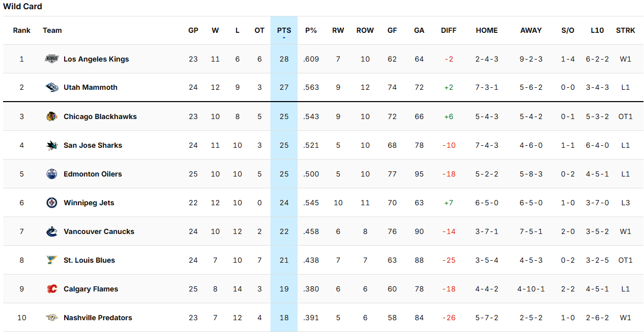This screenshot has height=332, width=644.
Task: Sort by DIFF column header
Action: [x=448, y=30]
